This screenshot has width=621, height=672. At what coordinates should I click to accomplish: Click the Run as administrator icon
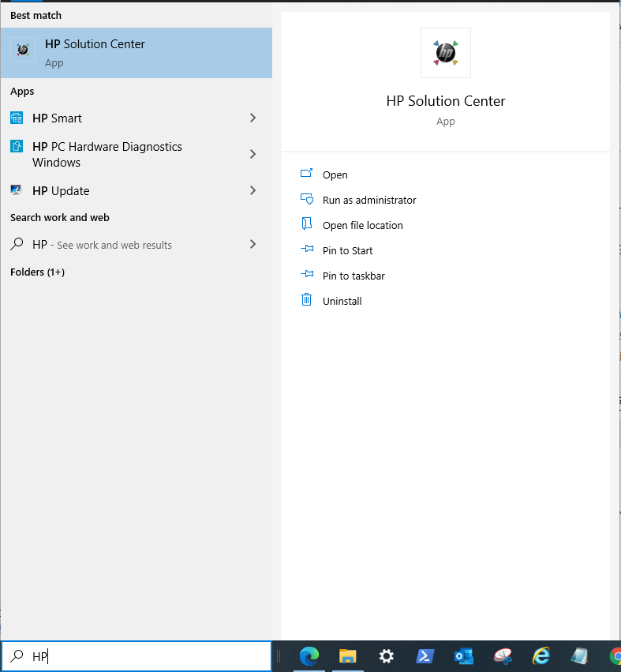307,199
